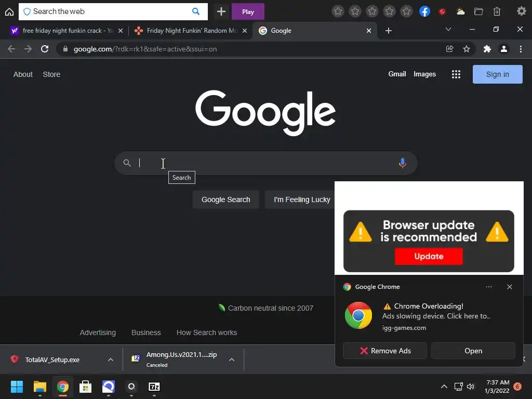Click the red ladybug icon

[x=442, y=11]
